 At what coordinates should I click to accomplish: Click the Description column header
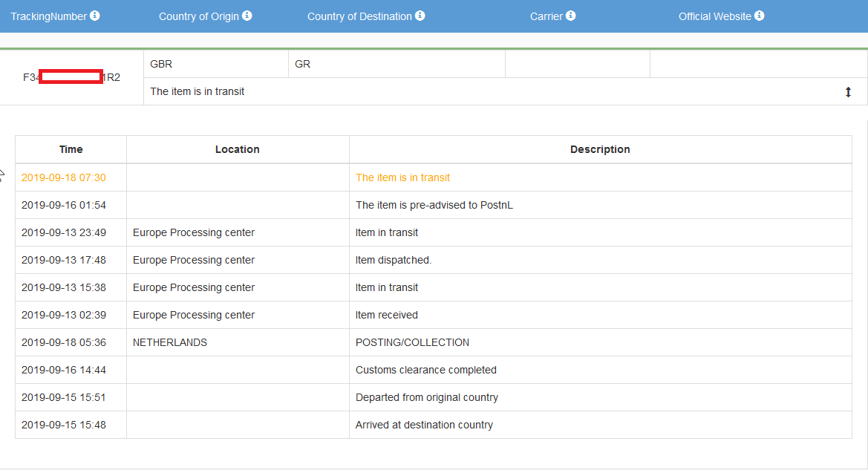(x=600, y=149)
